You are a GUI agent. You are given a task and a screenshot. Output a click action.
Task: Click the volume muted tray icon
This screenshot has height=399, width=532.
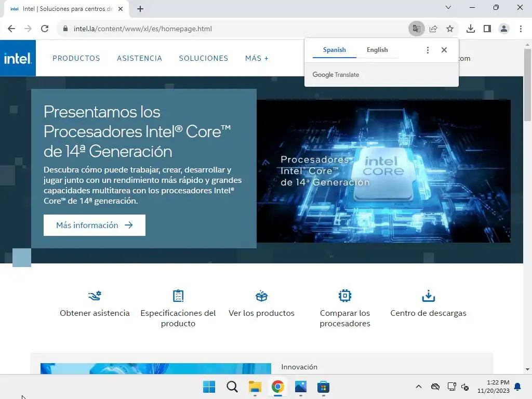tap(465, 387)
